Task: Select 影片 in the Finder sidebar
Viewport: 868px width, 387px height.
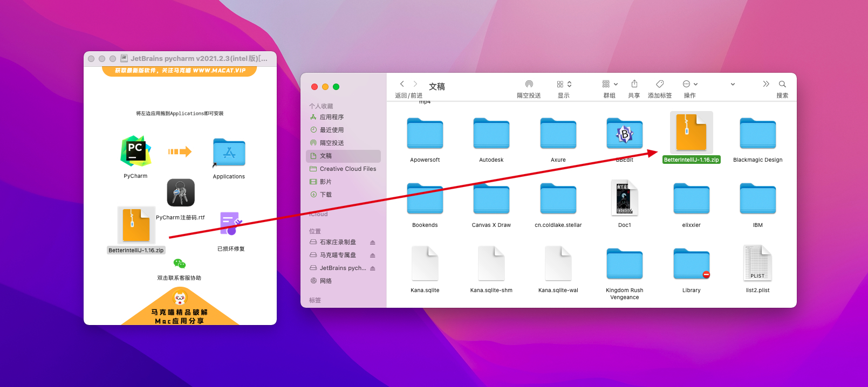Action: point(343,182)
